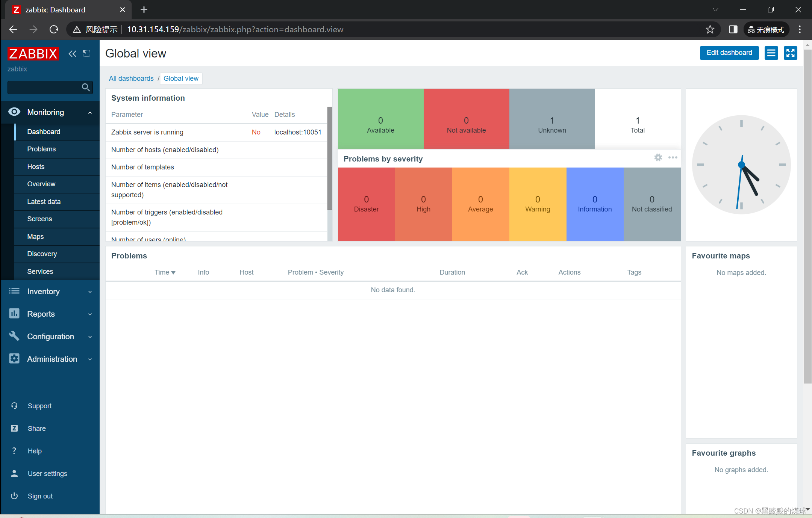Open Problems by severity widget gear settings
812x518 pixels.
658,158
